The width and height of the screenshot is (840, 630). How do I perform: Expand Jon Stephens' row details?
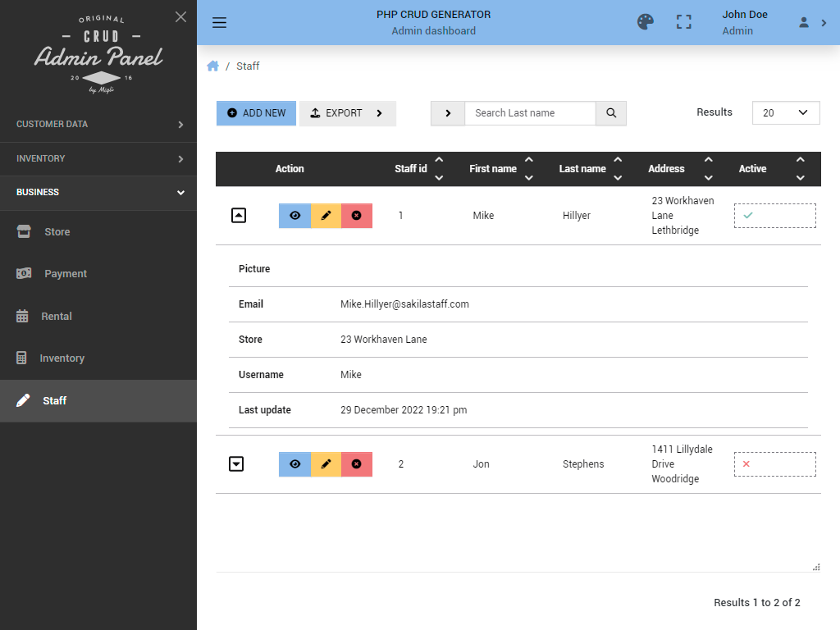pos(236,464)
